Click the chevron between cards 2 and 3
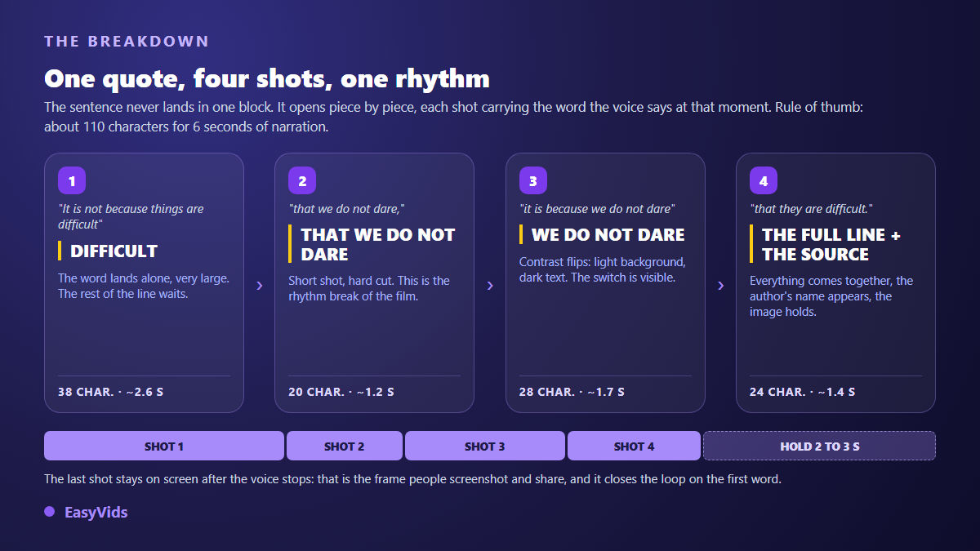980x551 pixels. [490, 285]
